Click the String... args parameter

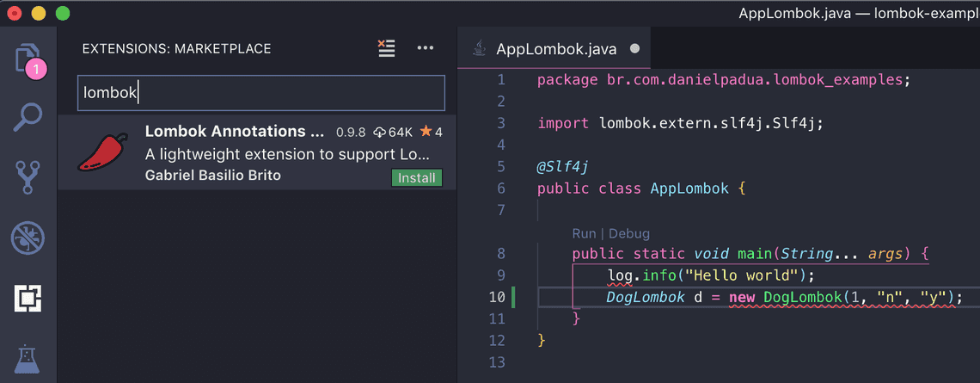[842, 253]
